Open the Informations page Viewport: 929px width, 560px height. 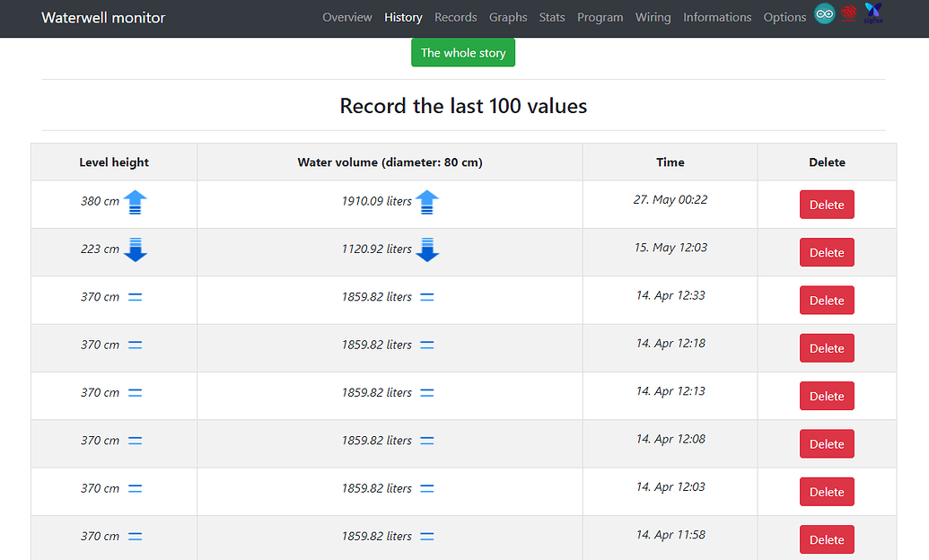pos(717,17)
